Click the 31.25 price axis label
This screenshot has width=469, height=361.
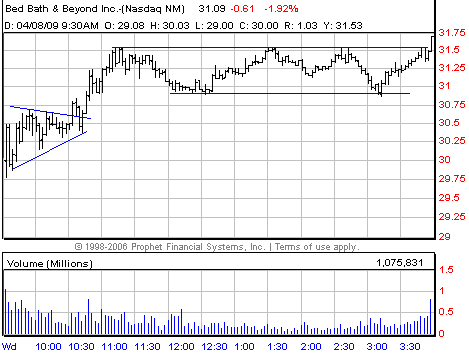[x=452, y=68]
